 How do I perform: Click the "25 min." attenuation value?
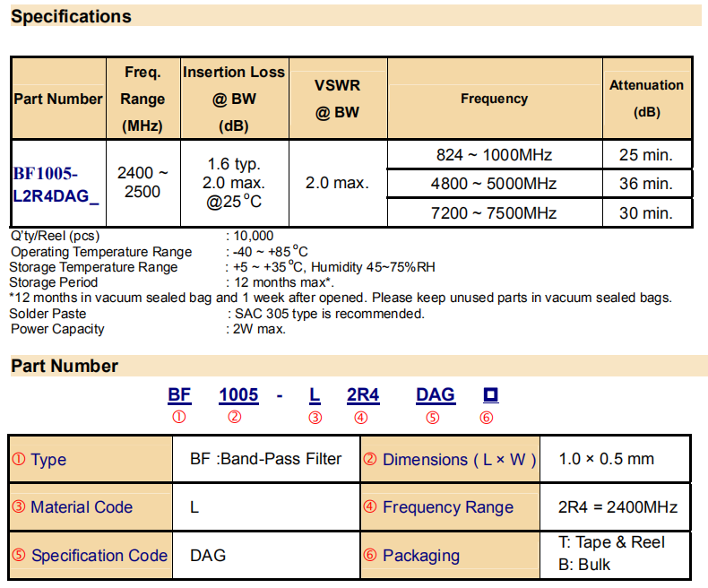pyautogui.click(x=646, y=155)
